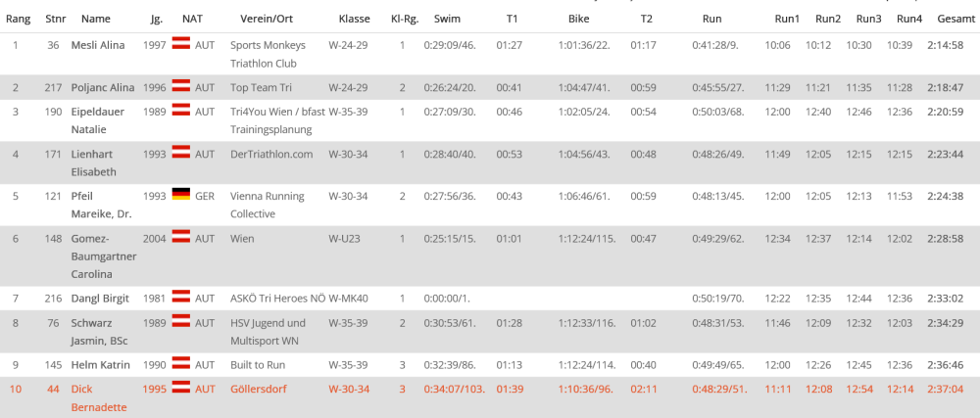Click the Vienna Running Collective club text
Screen dimensions: 980x418
pos(267,204)
